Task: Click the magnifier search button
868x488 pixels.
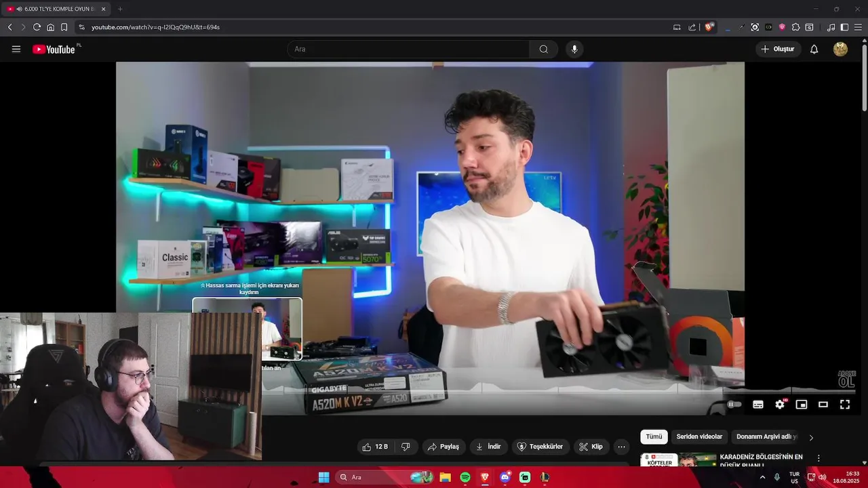Action: point(544,49)
